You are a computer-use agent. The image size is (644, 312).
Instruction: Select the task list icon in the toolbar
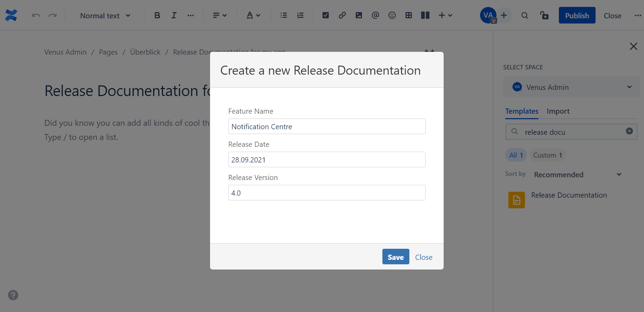pyautogui.click(x=325, y=15)
